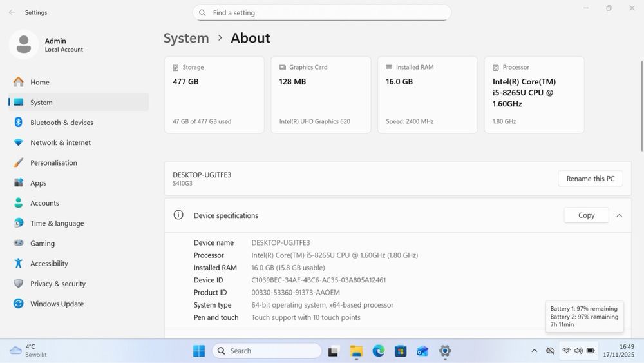Click the volume speaker tray icon
The width and height of the screenshot is (644, 363).
click(578, 351)
